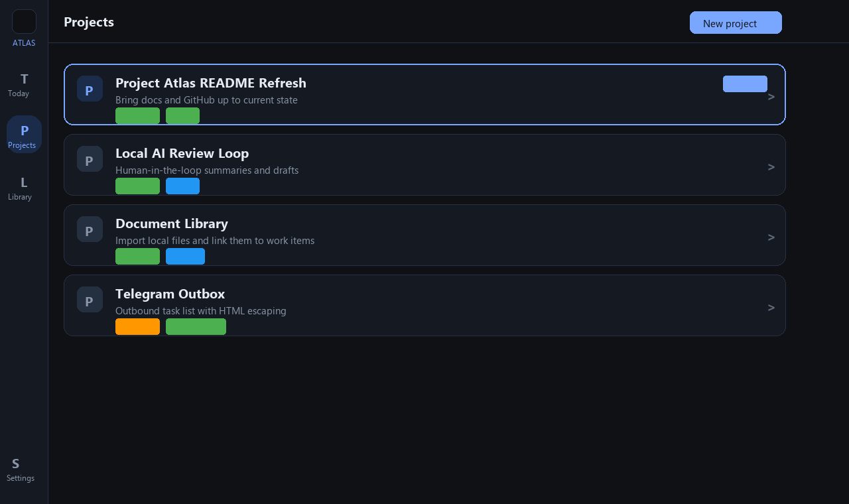
Task: Click 'Bring docs and GitHub up to current state'
Action: coord(206,100)
